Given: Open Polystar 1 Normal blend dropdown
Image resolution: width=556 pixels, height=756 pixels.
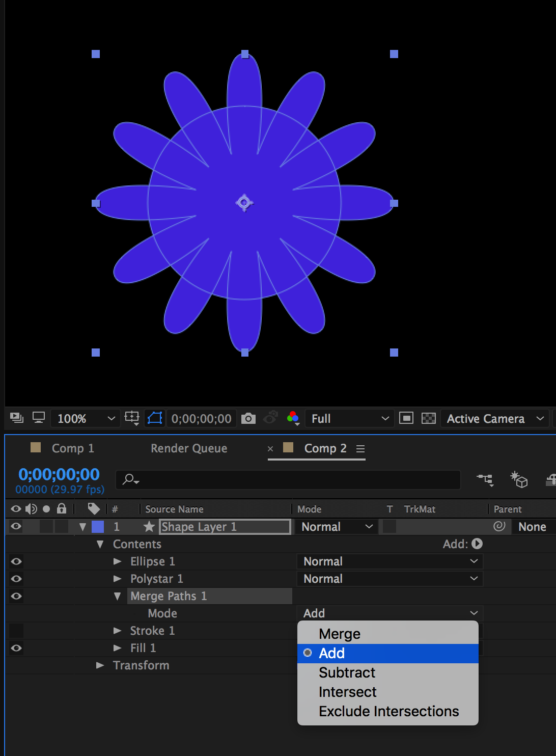Looking at the screenshot, I should tap(390, 579).
